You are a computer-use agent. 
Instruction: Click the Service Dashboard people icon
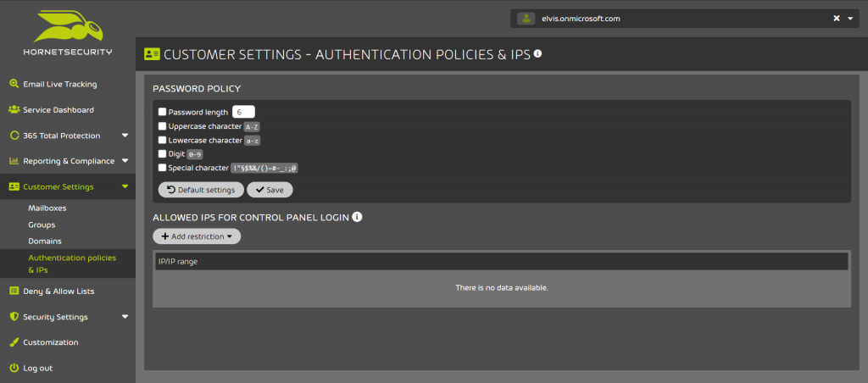pyautogui.click(x=14, y=109)
